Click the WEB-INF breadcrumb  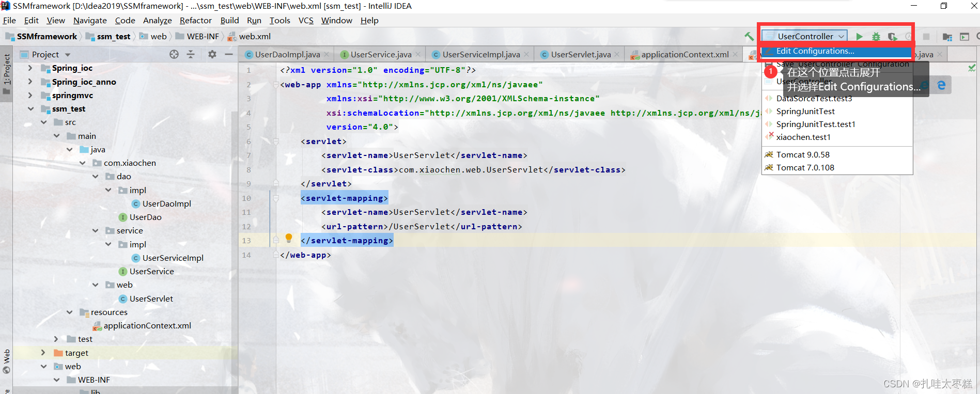[x=197, y=36]
